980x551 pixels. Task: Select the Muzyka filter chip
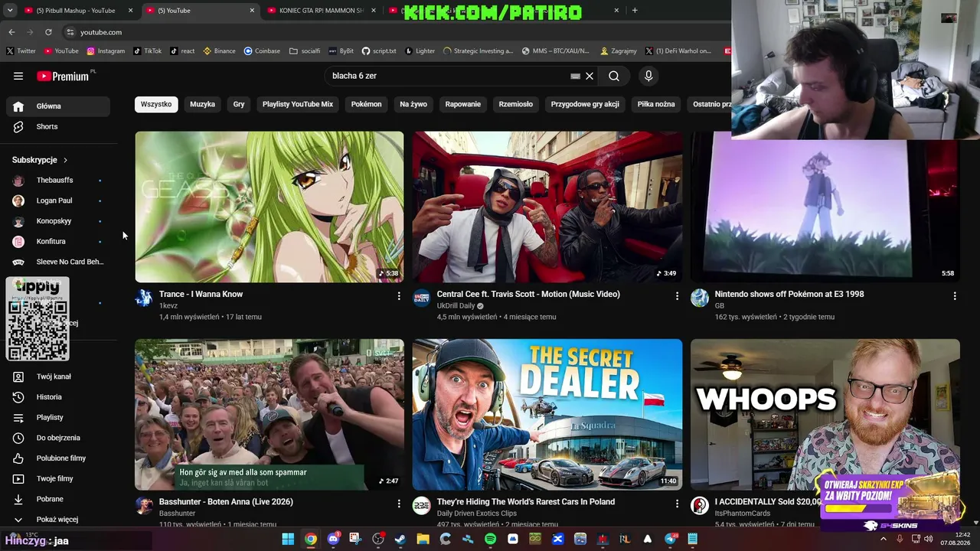click(202, 104)
